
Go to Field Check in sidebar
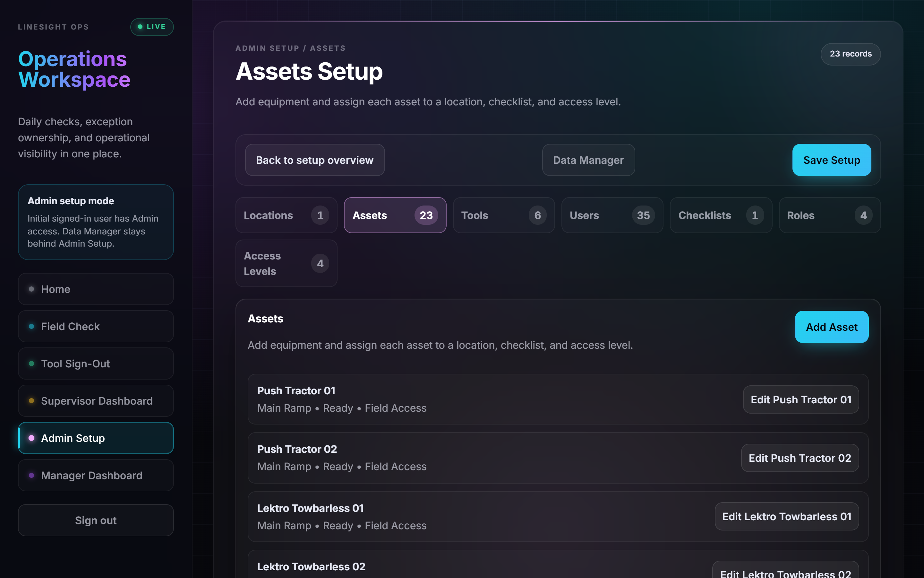(96, 326)
